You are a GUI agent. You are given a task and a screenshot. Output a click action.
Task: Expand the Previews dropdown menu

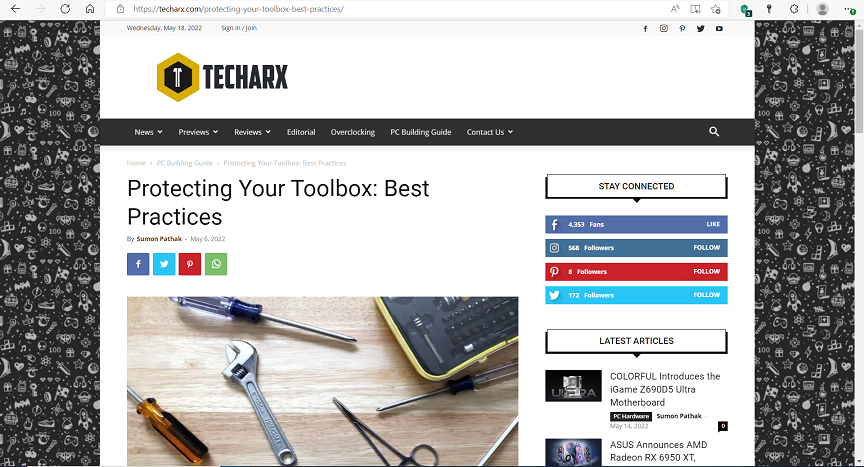coord(198,132)
